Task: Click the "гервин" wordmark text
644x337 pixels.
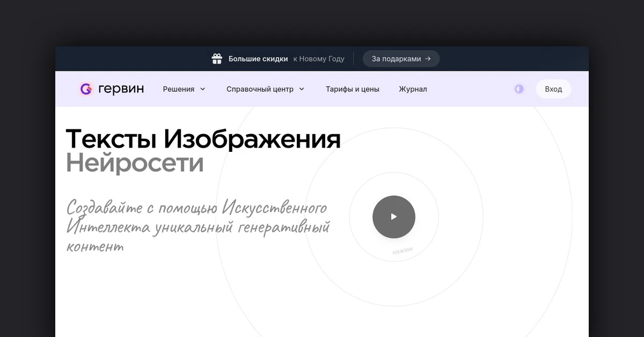Action: tap(121, 89)
